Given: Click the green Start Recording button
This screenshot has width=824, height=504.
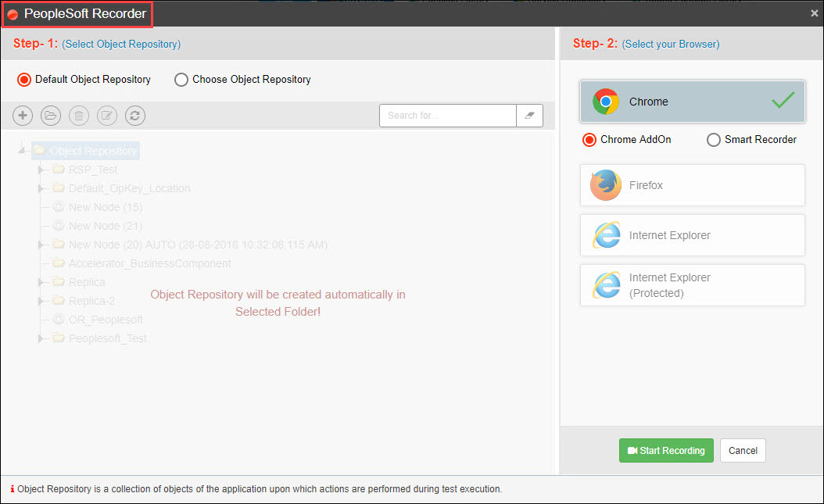Looking at the screenshot, I should (x=666, y=450).
